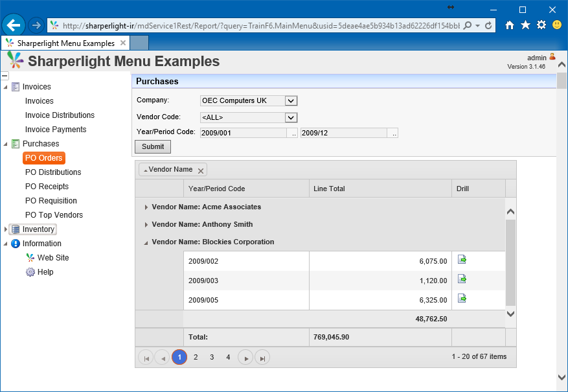The width and height of the screenshot is (568, 392).
Task: Click the browser Back arrow button
Action: pyautogui.click(x=14, y=25)
